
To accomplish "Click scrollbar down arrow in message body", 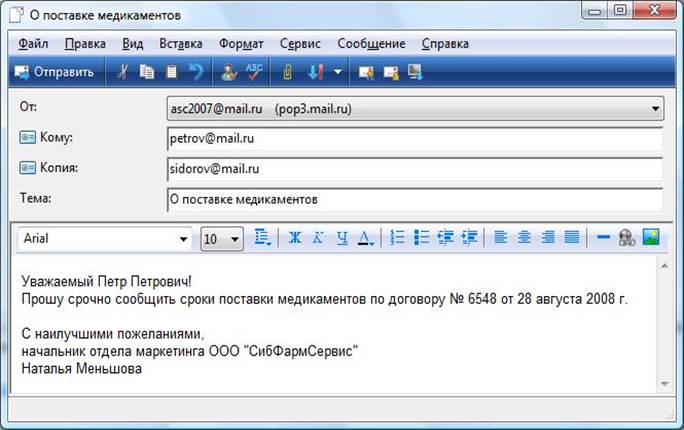I will tap(664, 384).
